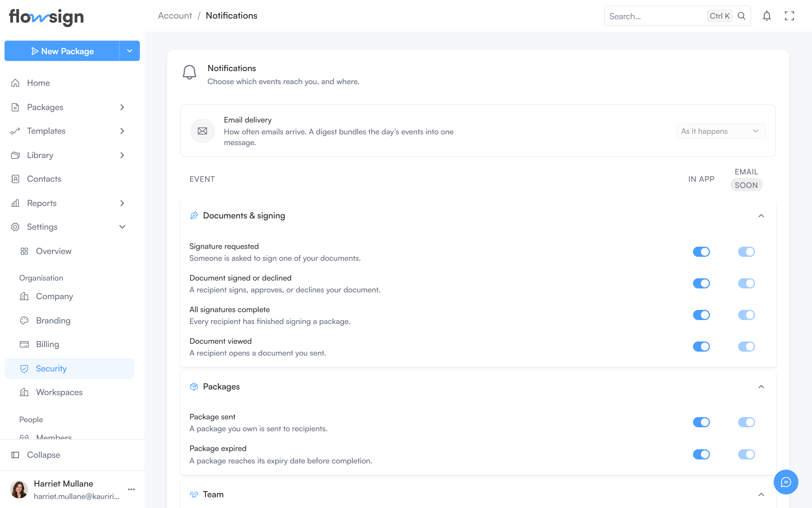812x508 pixels.
Task: Toggle email alerts for Document viewed
Action: pos(746,346)
